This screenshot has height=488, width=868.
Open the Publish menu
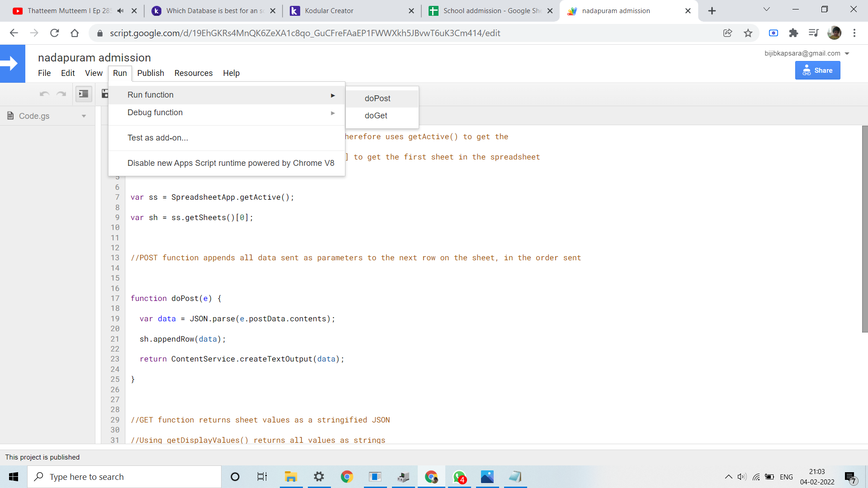151,73
